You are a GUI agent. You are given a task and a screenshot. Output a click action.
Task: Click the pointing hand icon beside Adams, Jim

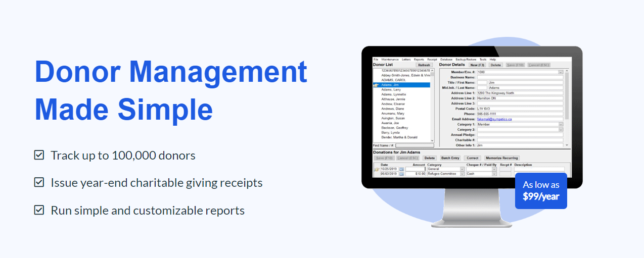pyautogui.click(x=376, y=85)
